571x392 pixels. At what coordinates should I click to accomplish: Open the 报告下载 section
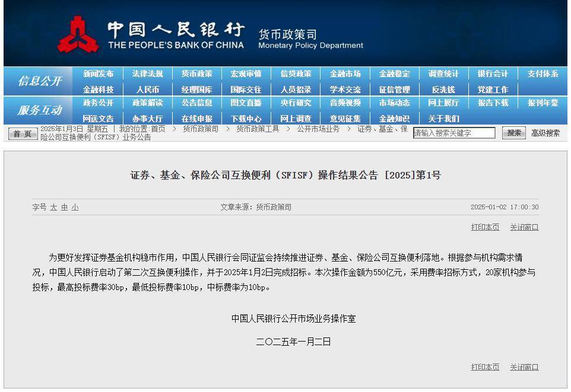[493, 103]
